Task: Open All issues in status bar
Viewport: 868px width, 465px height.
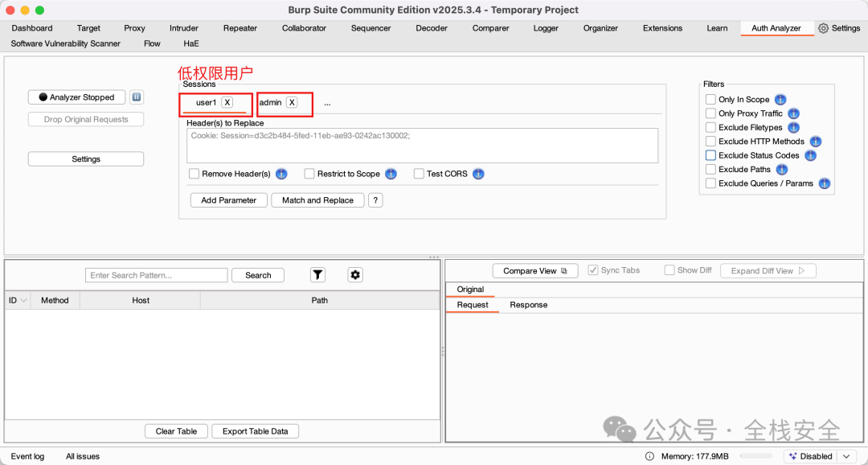Action: point(83,457)
